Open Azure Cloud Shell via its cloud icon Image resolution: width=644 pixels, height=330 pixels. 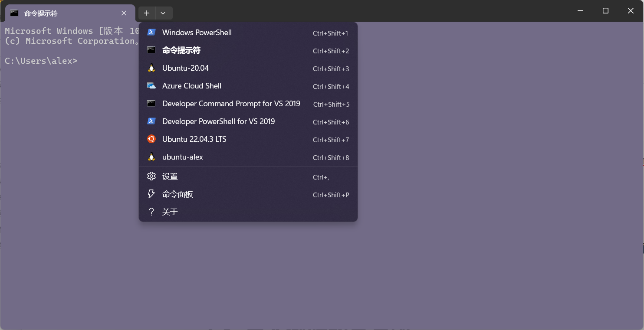151,86
